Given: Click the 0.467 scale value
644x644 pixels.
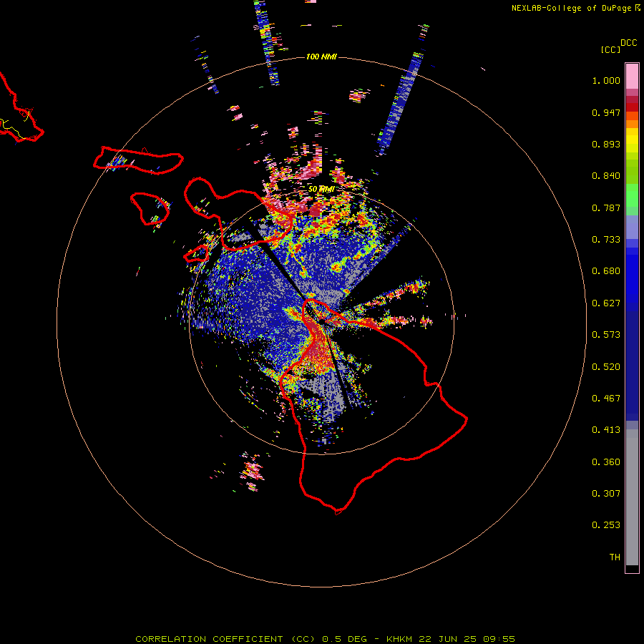Looking at the screenshot, I should (x=606, y=399).
